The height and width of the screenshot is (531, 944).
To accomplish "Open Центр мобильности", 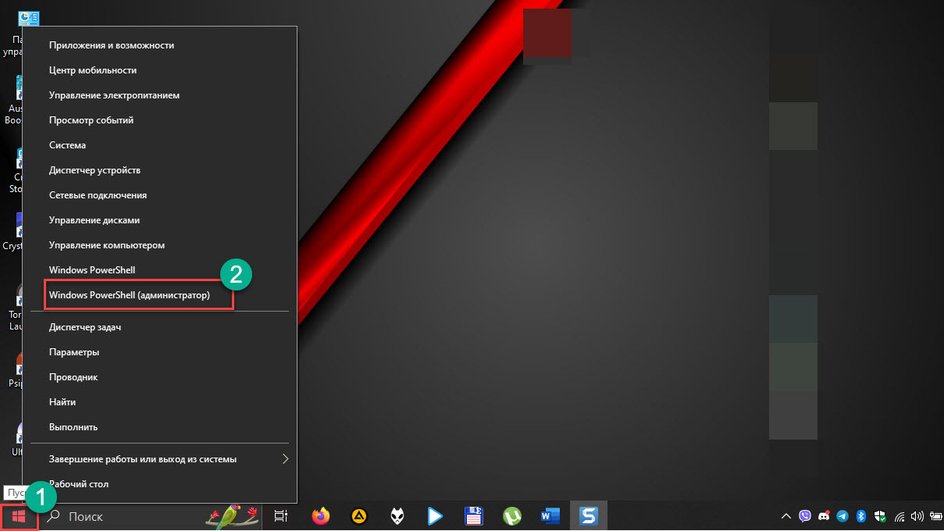I will (x=160, y=70).
